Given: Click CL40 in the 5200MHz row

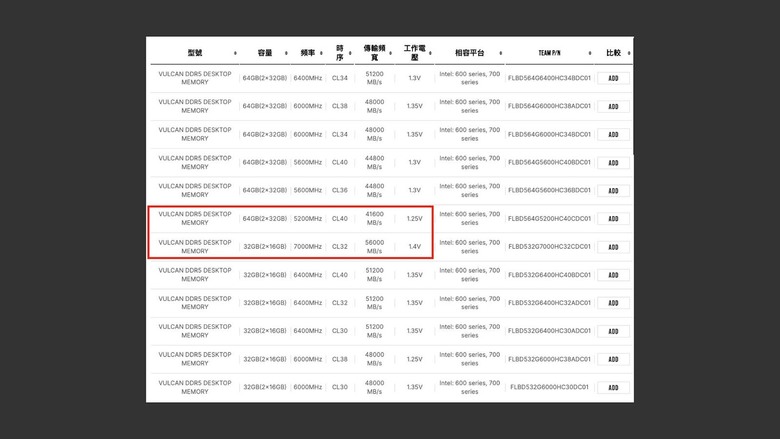Looking at the screenshot, I should (x=340, y=218).
